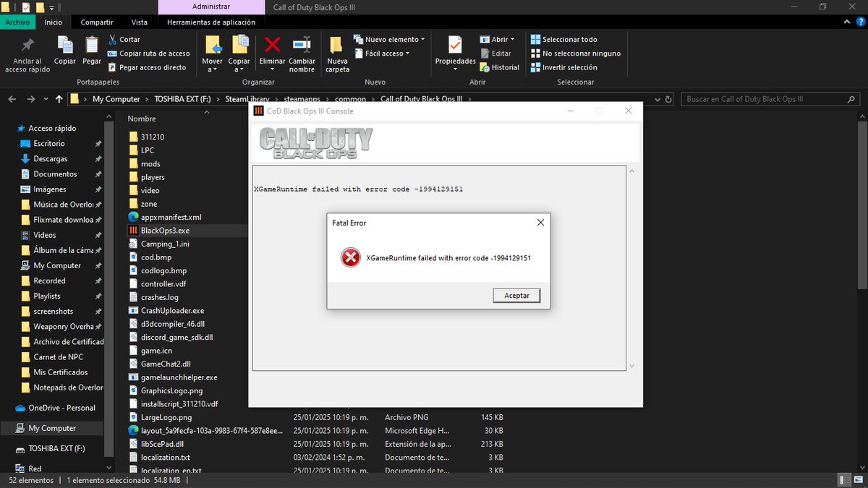
Task: Switch to large icons view in status bar
Action: tap(859, 481)
